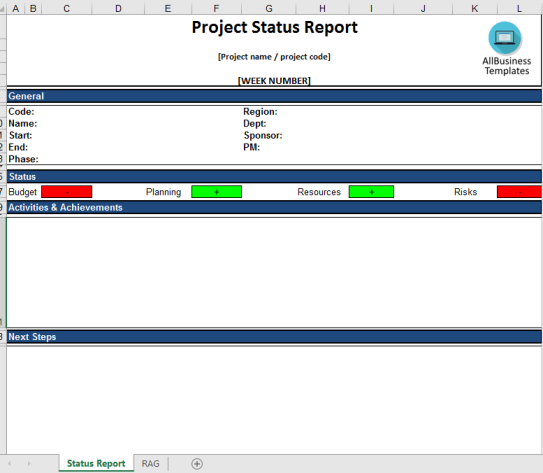Click the Budget label
The height and width of the screenshot is (473, 543).
[23, 192]
